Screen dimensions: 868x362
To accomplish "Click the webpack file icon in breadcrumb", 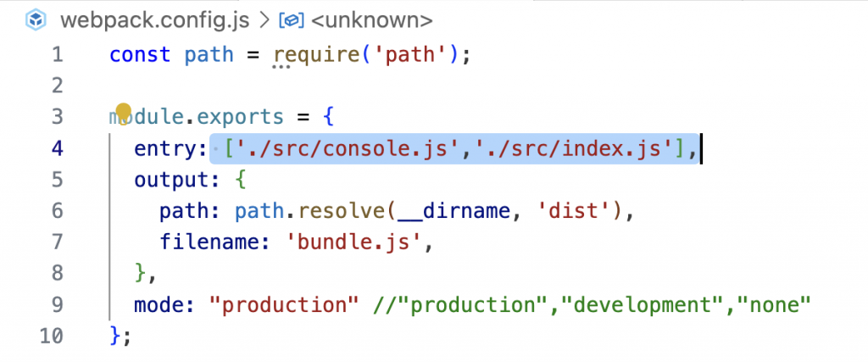I will pyautogui.click(x=36, y=20).
